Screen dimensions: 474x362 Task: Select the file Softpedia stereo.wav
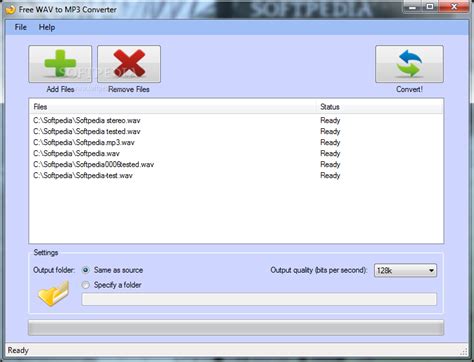(87, 120)
